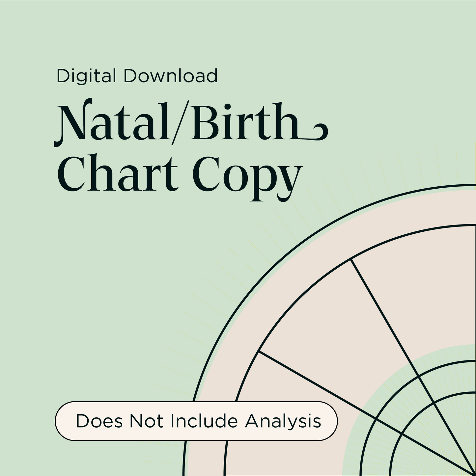Click the word Download in the subtitle

click(x=170, y=76)
